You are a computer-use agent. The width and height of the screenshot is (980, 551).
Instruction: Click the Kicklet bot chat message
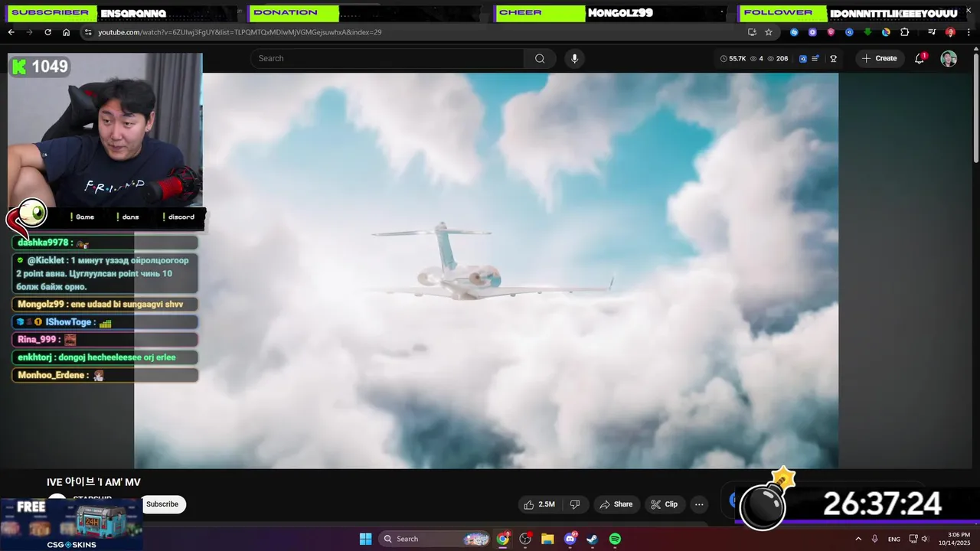[x=106, y=273]
